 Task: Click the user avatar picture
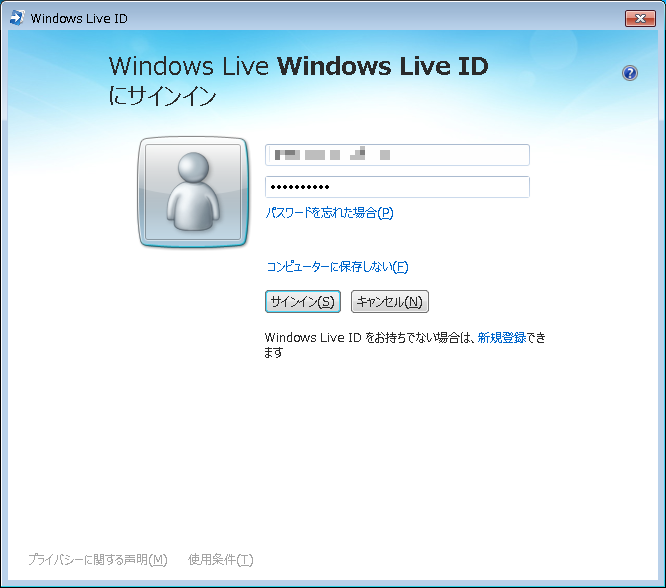point(193,192)
